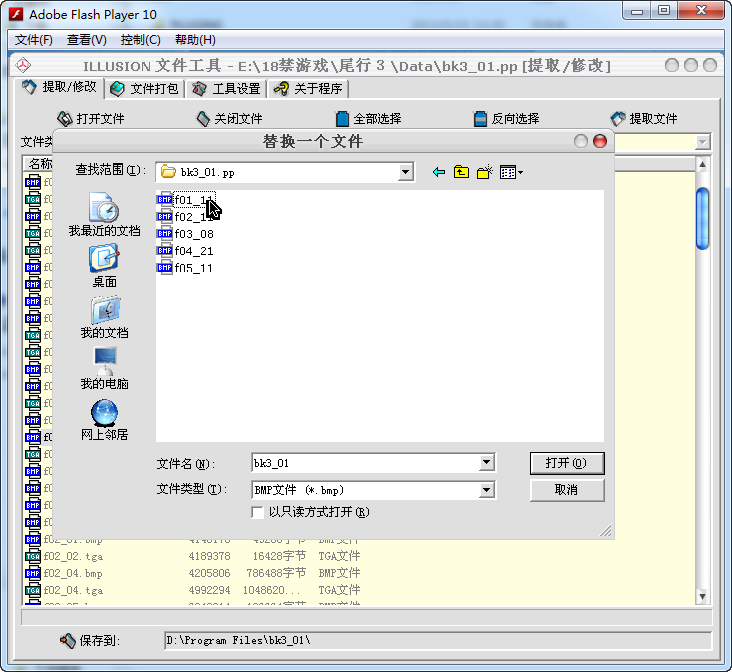
Task: Select file f03_08 in file list
Action: click(x=186, y=234)
